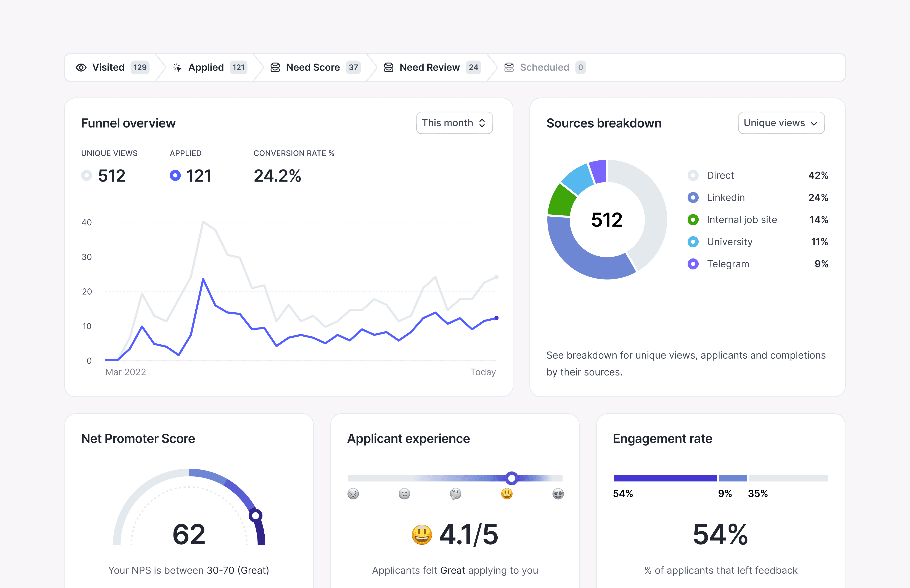
Task: Click the heart-eyes emoji on experience scale
Action: click(x=558, y=494)
